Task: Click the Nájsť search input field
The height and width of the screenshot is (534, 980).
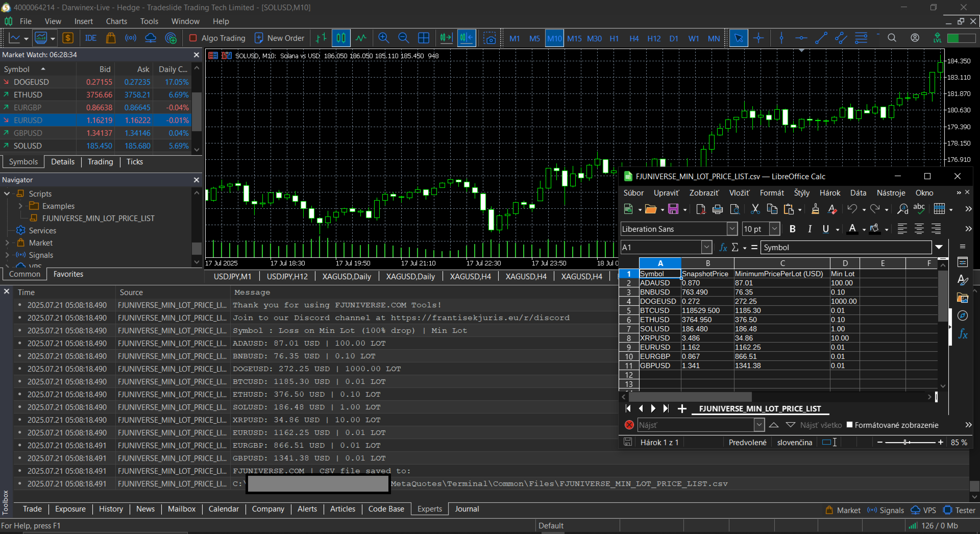Action: 696,425
